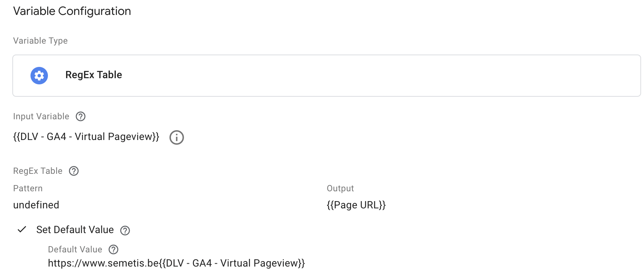644x280 pixels.
Task: Click the Variable Configuration heading
Action: click(72, 11)
